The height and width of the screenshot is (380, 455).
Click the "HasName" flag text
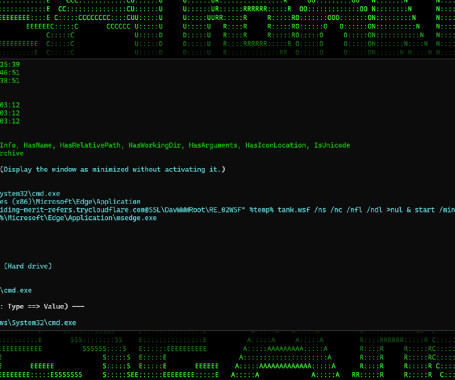pos(37,145)
